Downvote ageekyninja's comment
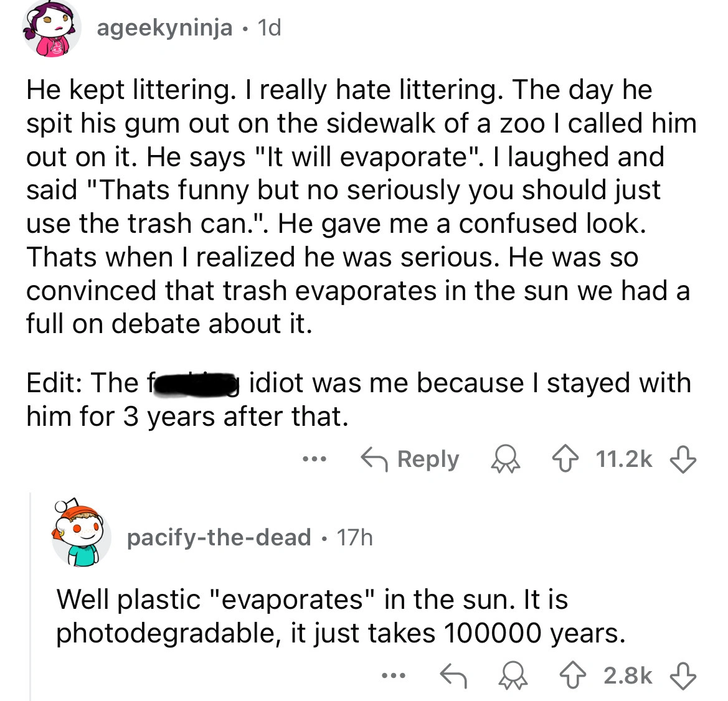The height and width of the screenshot is (701, 728). (683, 459)
